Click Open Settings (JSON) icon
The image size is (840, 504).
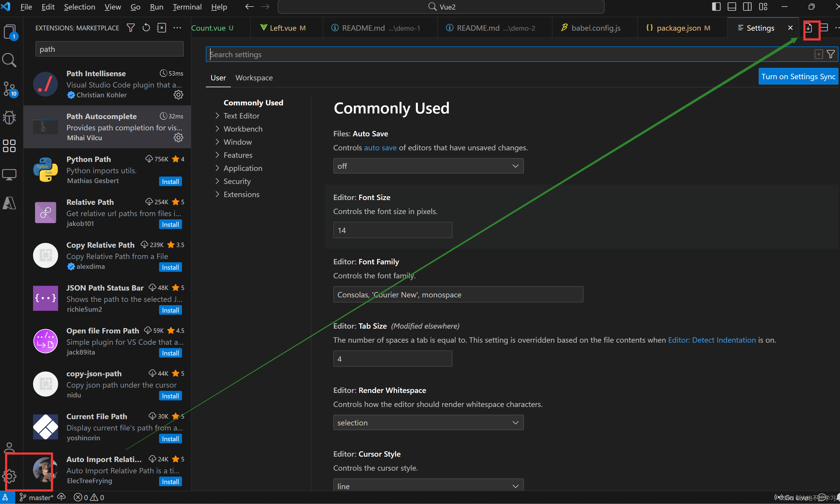click(809, 28)
